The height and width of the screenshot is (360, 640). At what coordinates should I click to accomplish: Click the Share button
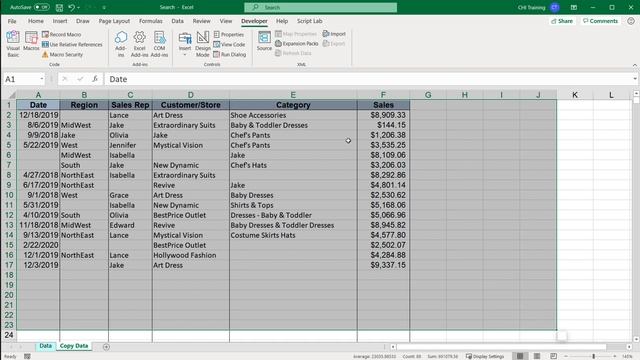pos(562,21)
